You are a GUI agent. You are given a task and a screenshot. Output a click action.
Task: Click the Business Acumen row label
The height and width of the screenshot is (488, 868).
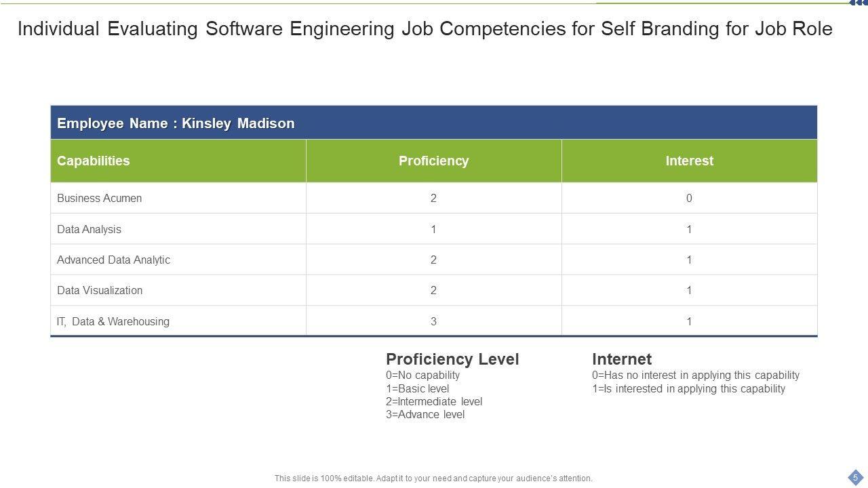[99, 199]
